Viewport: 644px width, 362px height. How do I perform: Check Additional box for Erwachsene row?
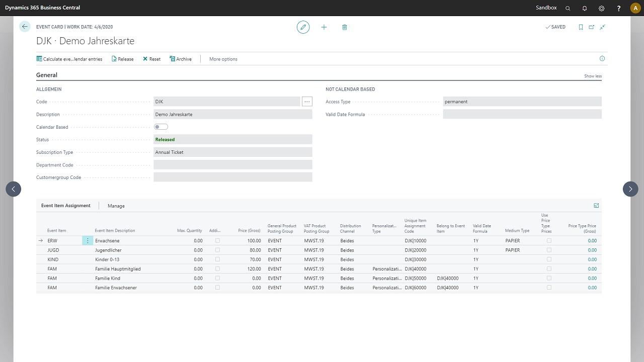(x=217, y=241)
